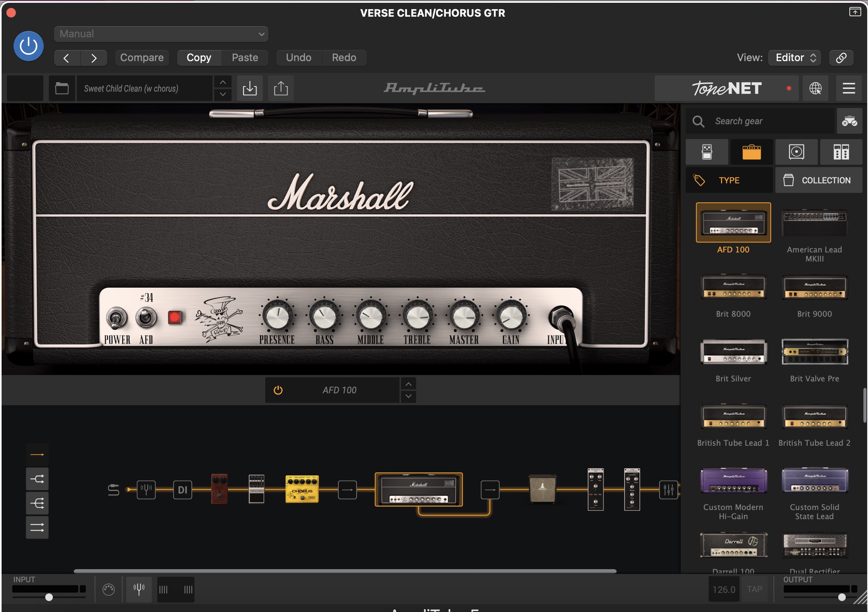
Task: Click the Paste button
Action: pos(245,58)
